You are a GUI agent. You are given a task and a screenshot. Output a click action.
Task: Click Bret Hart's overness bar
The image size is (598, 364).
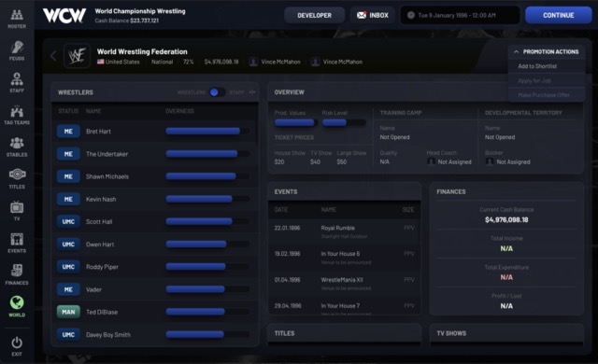207,131
